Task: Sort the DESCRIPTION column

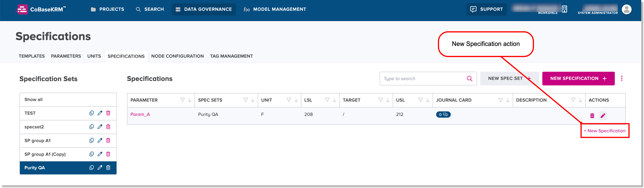Action: [580, 100]
